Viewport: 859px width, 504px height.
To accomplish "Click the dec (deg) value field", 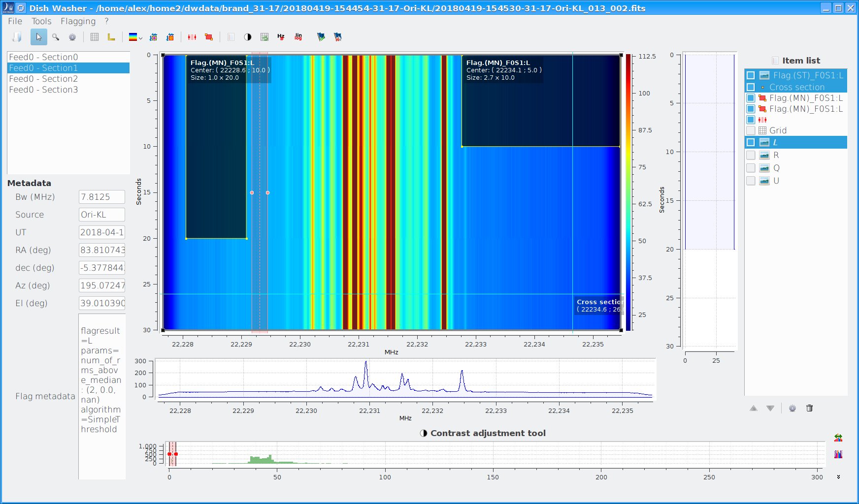I will [x=102, y=268].
